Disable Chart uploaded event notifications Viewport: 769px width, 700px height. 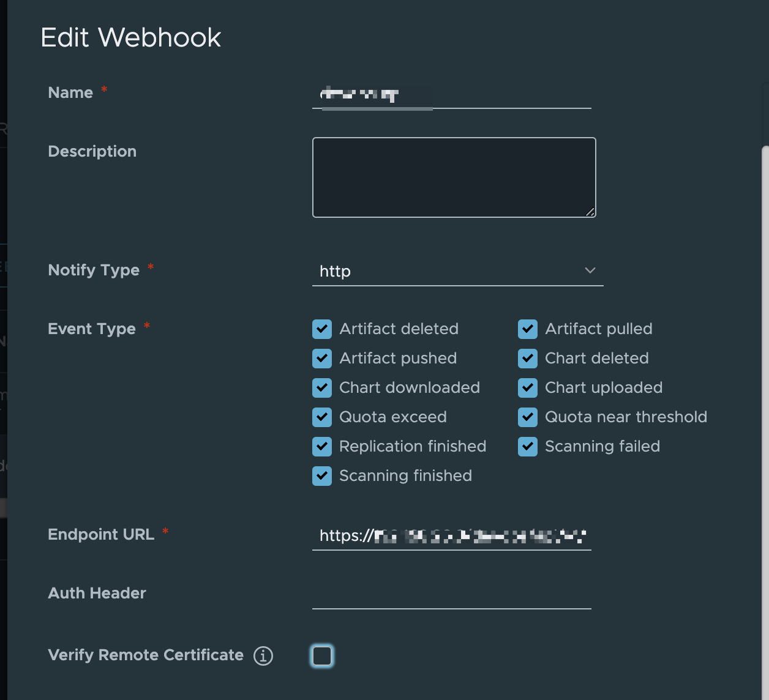pyautogui.click(x=527, y=387)
